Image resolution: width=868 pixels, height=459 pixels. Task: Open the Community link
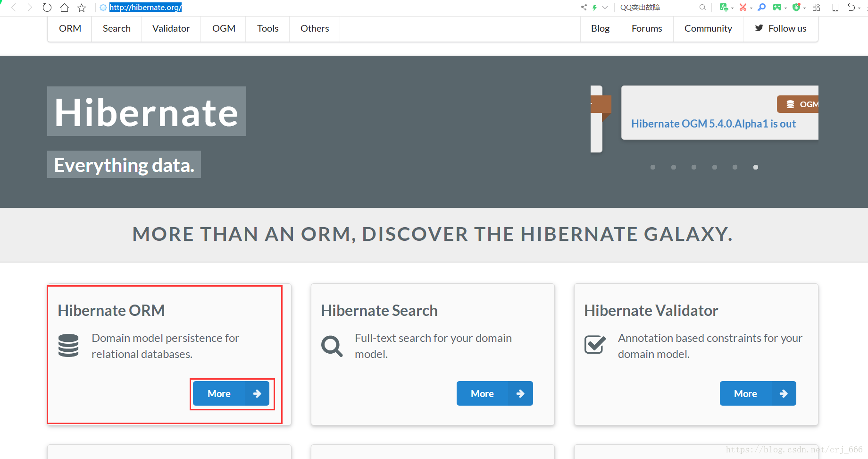(x=708, y=28)
